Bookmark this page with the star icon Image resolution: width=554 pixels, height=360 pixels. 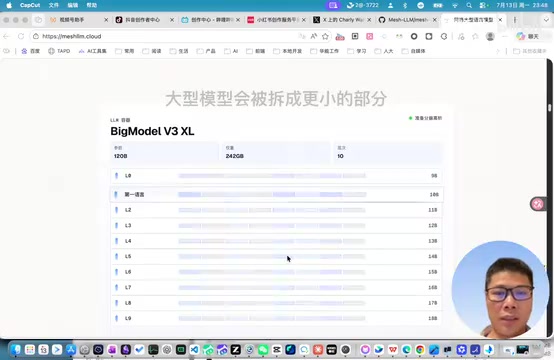[x=325, y=36]
